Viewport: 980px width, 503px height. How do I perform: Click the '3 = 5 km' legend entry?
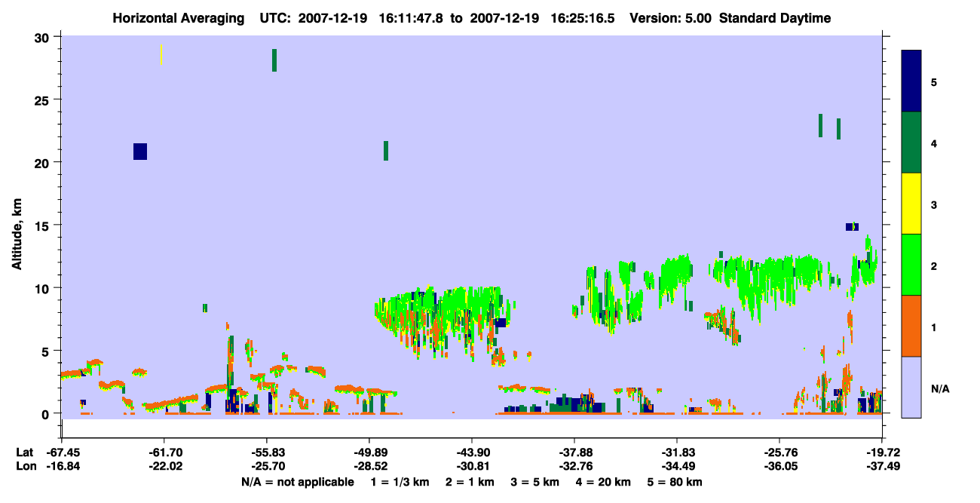[x=535, y=482]
